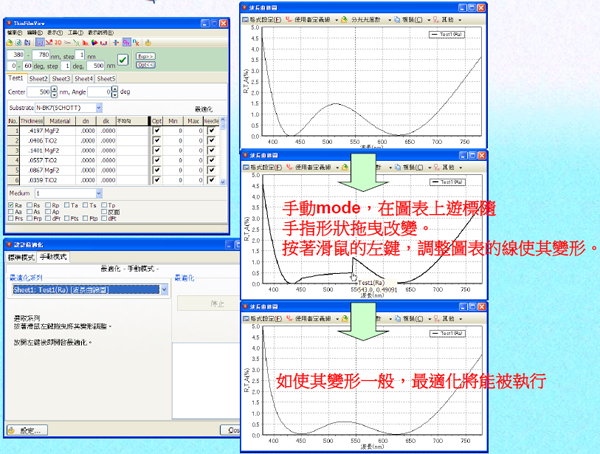Click the open file icon in ThinFilmView toolbar
Screen dimensions: 600x454
(10, 43)
